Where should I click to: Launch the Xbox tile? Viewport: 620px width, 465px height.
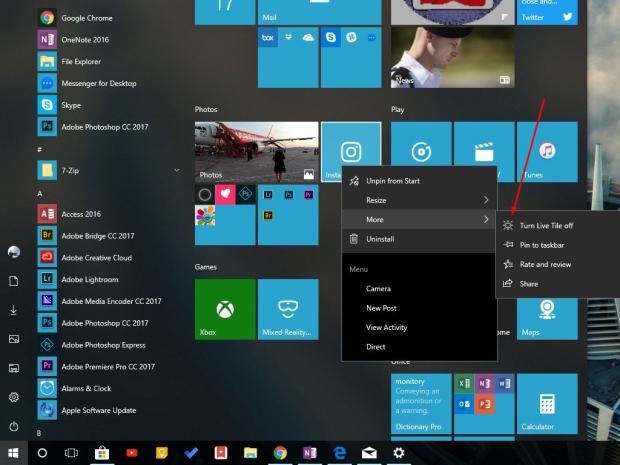pyautogui.click(x=225, y=309)
